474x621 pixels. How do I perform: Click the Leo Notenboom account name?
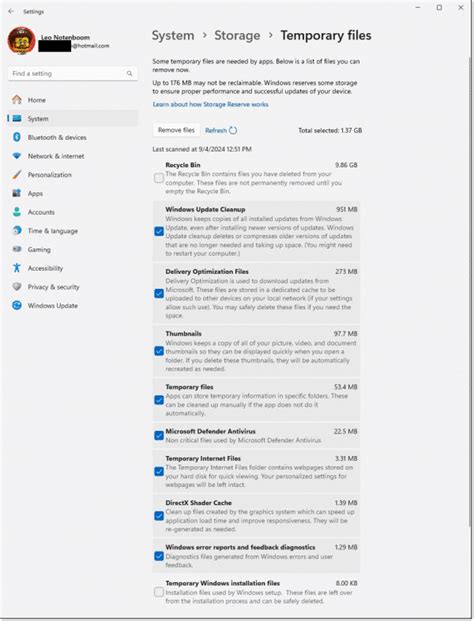pyautogui.click(x=65, y=37)
